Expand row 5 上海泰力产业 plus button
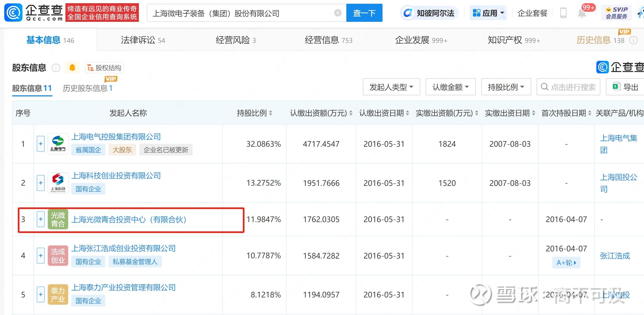Viewport: 644px width, 315px height. point(41,294)
